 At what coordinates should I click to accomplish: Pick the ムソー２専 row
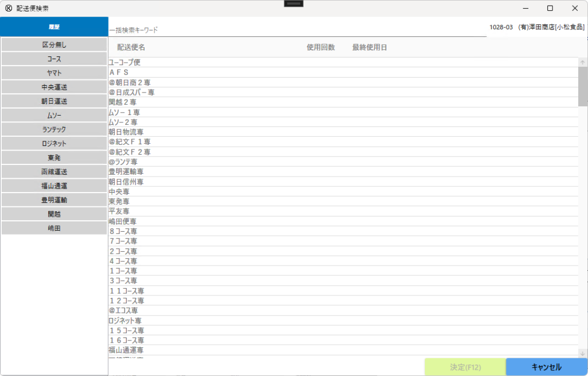pos(343,122)
